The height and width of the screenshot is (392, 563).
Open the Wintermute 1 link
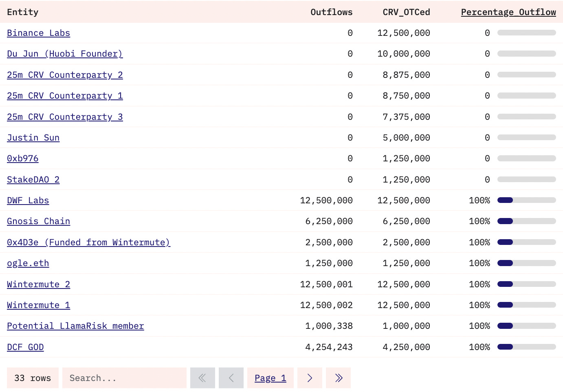tap(38, 305)
